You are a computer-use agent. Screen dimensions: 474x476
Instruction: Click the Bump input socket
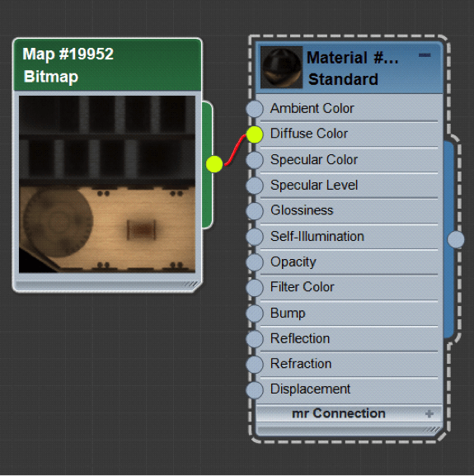pos(255,313)
